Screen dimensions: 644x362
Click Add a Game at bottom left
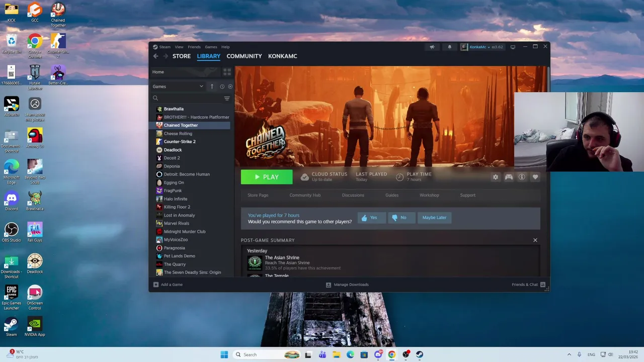pyautogui.click(x=168, y=285)
